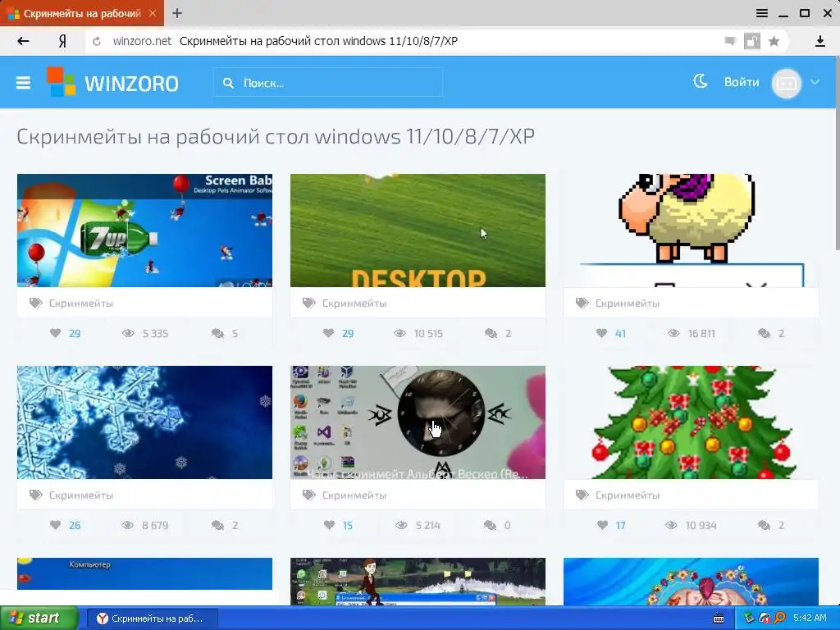Open the Yandex browser menu icon

coord(762,13)
